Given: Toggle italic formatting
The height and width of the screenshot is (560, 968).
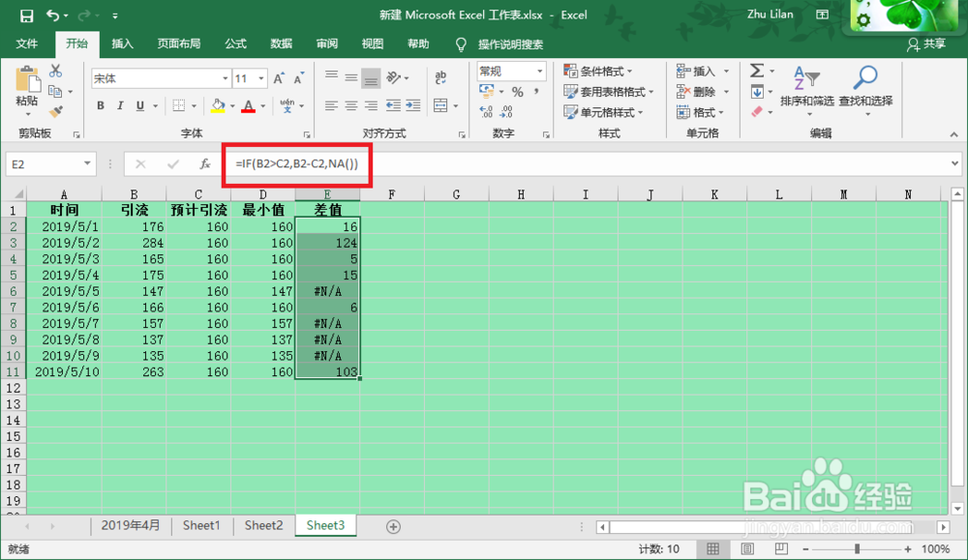Looking at the screenshot, I should pyautogui.click(x=120, y=105).
